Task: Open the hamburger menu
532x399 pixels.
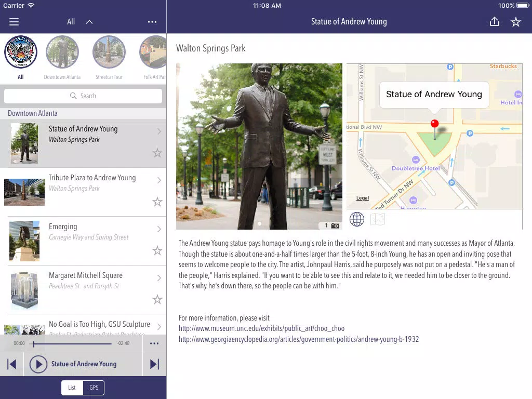Action: (14, 22)
